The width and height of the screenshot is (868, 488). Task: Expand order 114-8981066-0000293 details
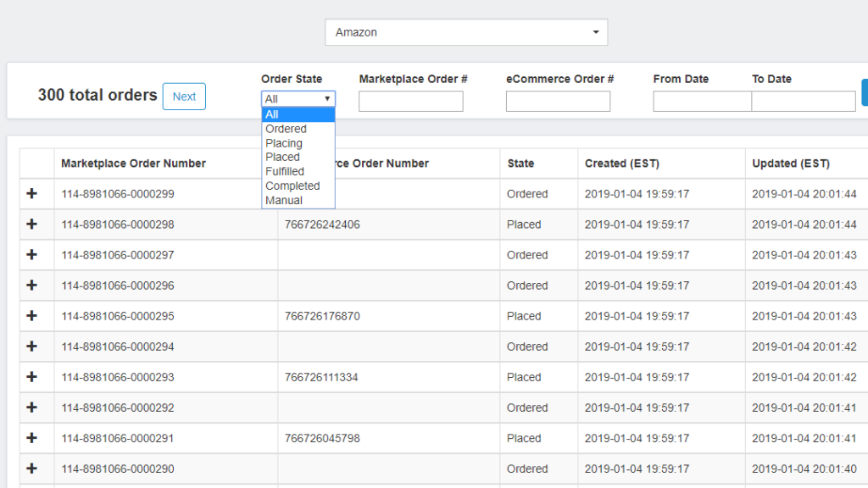point(34,377)
